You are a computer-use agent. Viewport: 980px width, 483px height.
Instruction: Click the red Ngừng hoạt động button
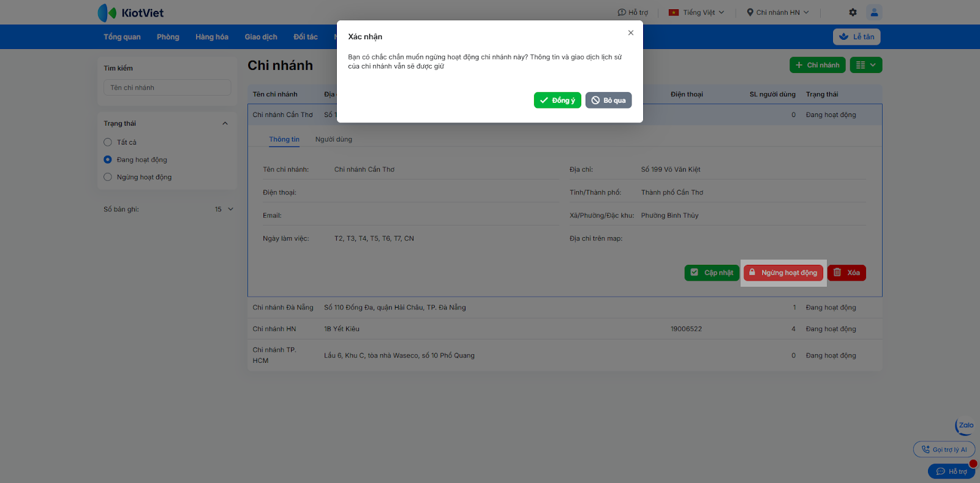(x=783, y=273)
